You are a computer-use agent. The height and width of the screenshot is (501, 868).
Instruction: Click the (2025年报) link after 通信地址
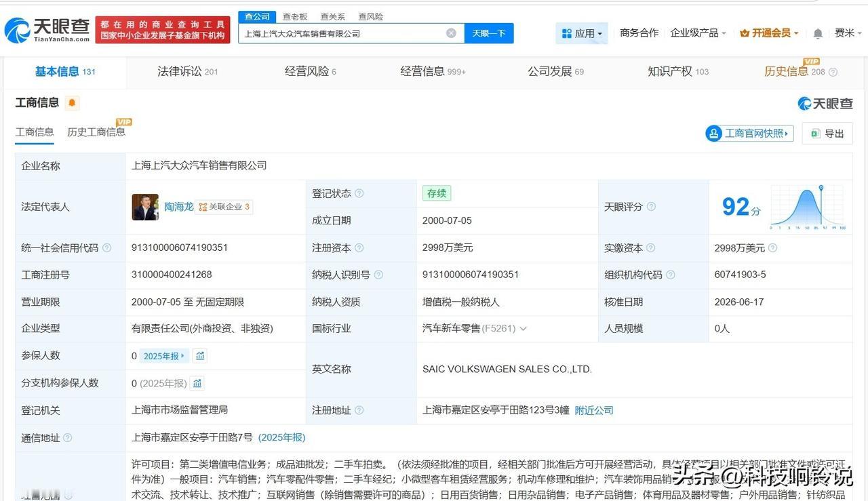(x=282, y=437)
